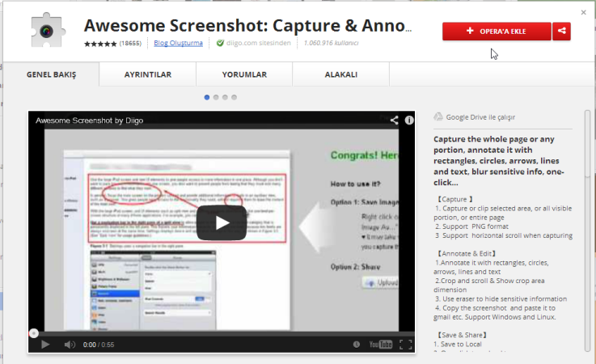
Task: Click the small play icon in video controls
Action: (x=45, y=345)
